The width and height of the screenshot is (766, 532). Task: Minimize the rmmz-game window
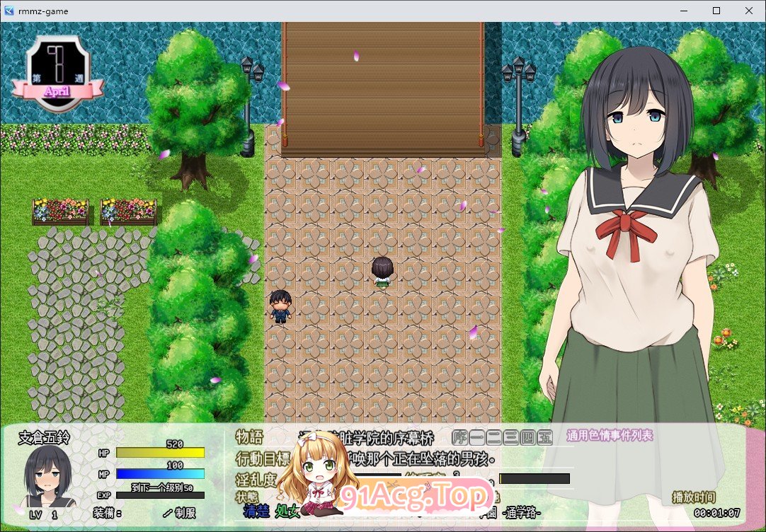click(x=684, y=11)
